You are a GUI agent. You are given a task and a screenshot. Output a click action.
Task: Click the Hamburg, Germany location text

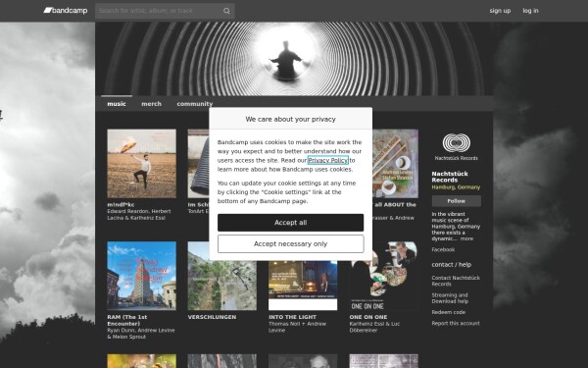tap(456, 187)
